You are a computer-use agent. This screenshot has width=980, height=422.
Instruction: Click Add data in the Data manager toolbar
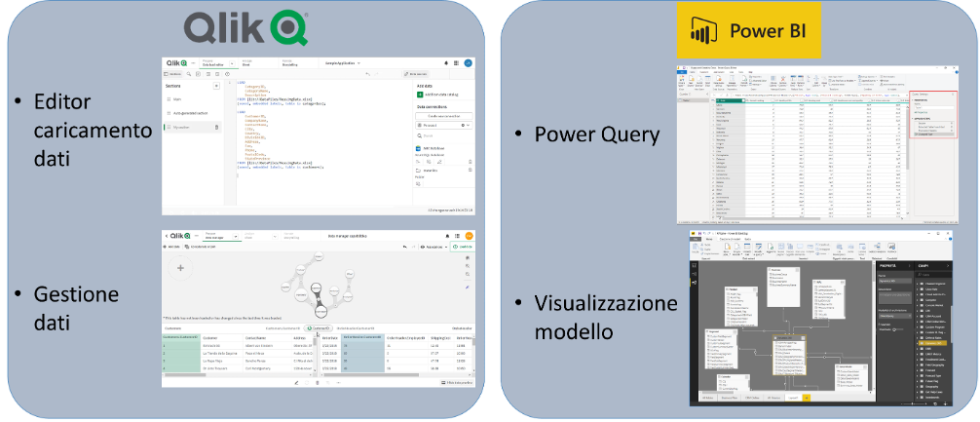tap(171, 247)
